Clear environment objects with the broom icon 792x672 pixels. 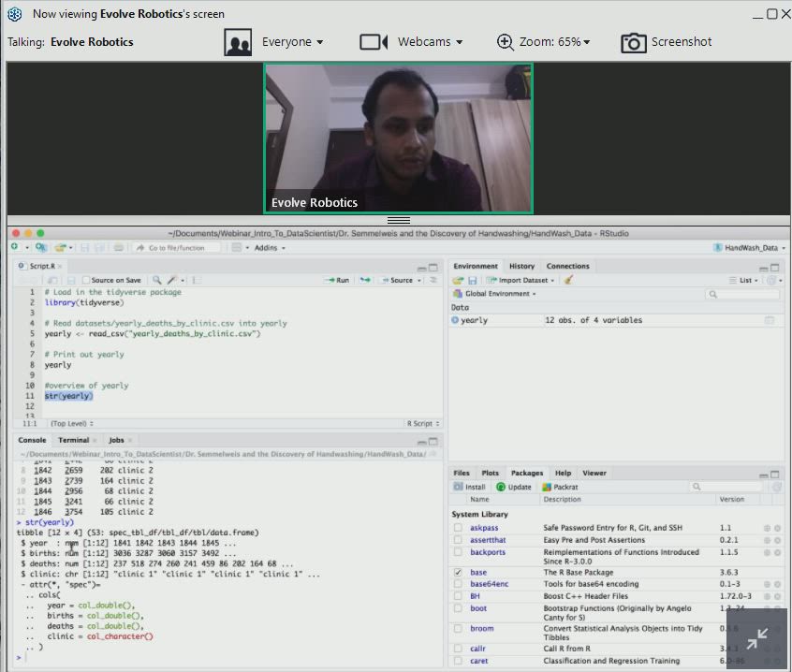(568, 280)
